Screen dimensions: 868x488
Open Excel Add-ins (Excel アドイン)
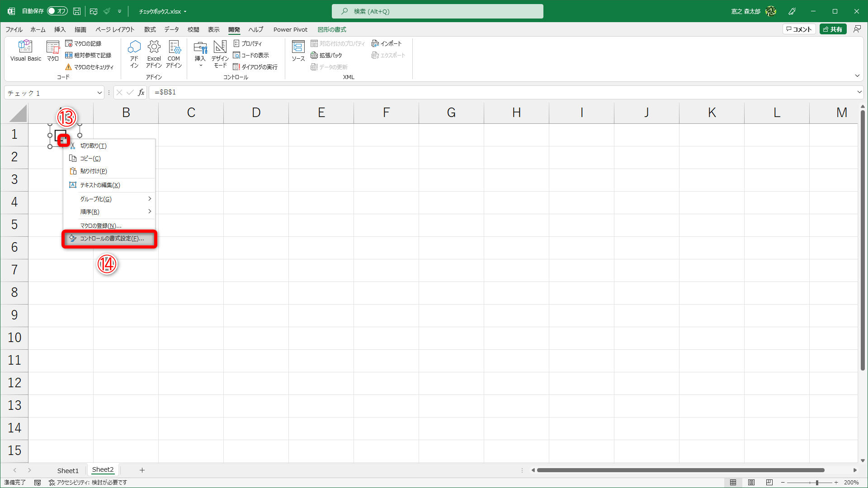[154, 54]
